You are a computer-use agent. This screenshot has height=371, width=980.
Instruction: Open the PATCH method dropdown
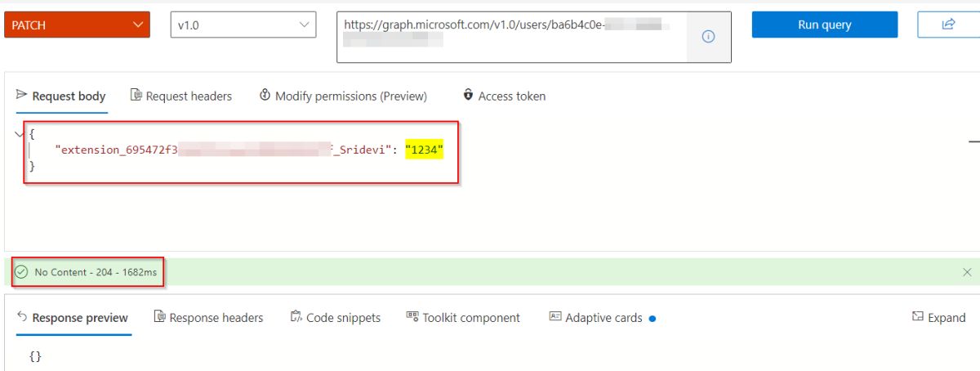pos(77,25)
